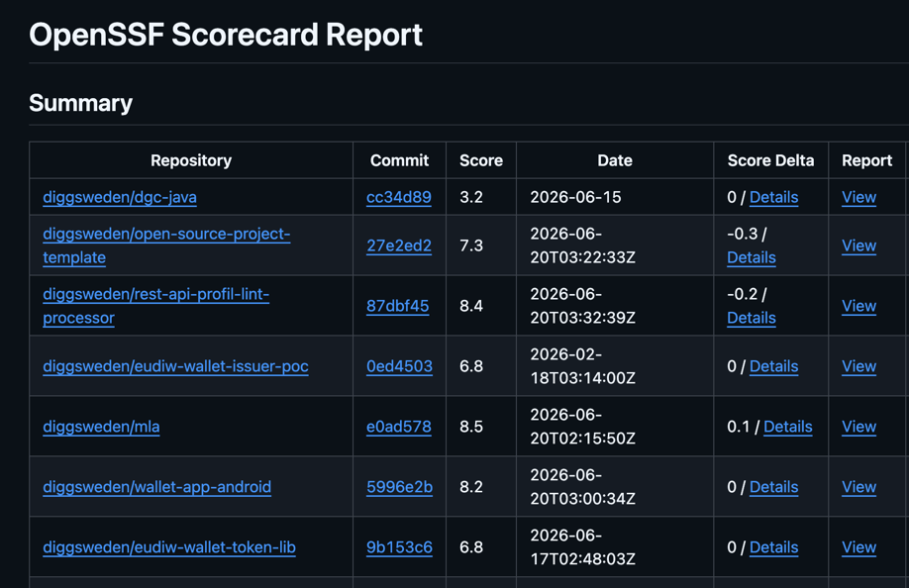909x588 pixels.
Task: Open commit e0ad578
Action: click(x=399, y=427)
